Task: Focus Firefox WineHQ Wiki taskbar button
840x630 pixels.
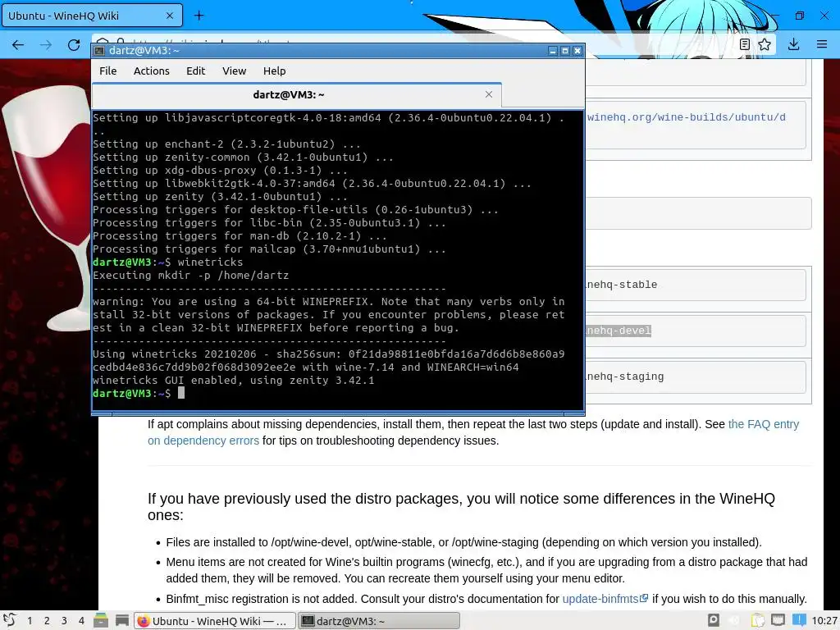Action: point(214,620)
